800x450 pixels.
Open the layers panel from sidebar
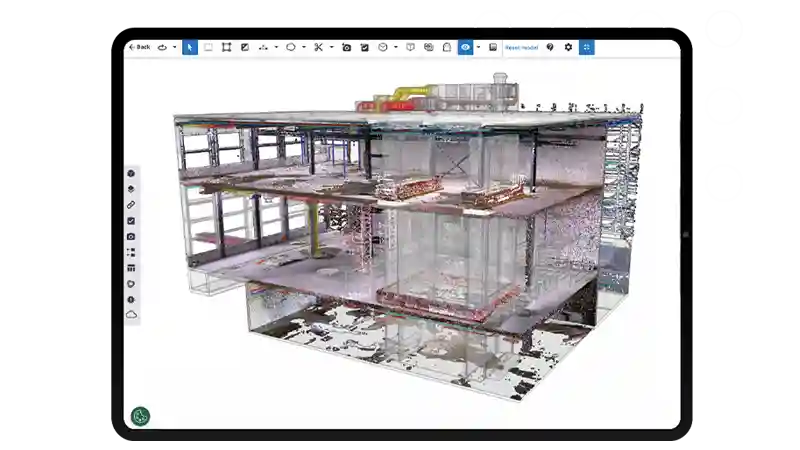(131, 188)
